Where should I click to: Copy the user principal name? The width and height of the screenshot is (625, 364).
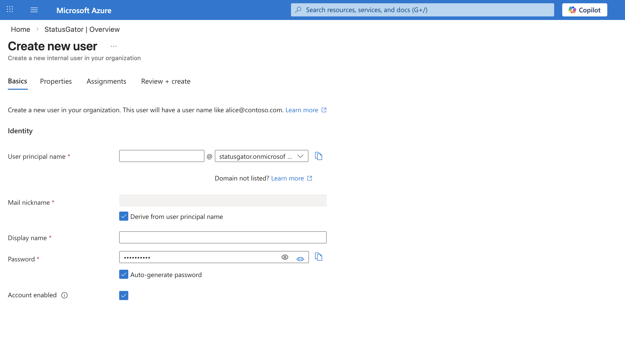click(x=318, y=156)
